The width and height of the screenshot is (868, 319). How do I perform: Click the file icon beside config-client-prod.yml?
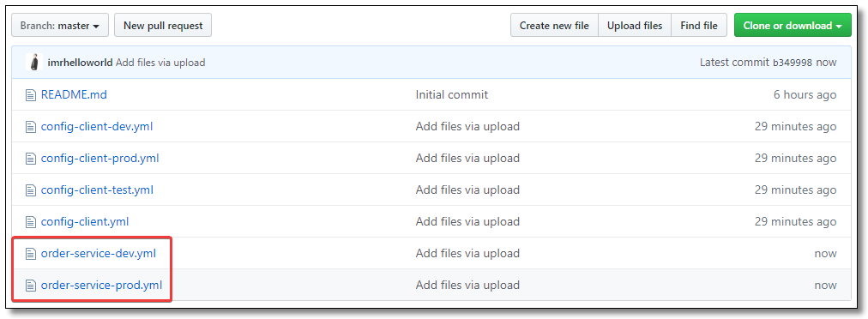coord(30,159)
